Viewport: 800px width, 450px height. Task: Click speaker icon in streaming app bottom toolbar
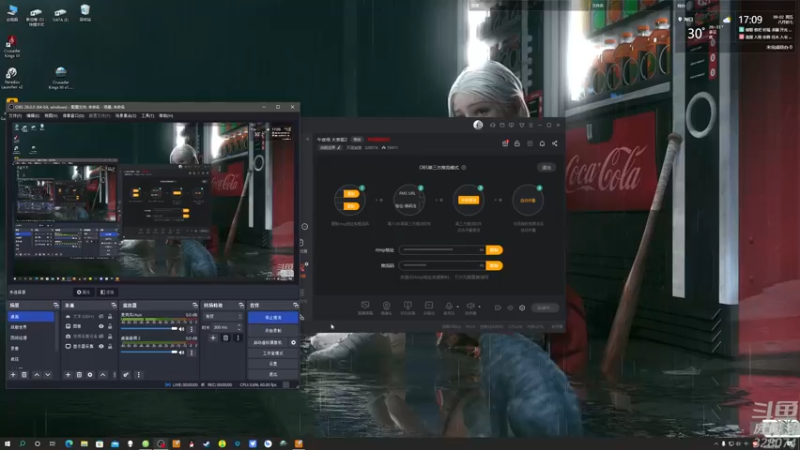coord(470,306)
